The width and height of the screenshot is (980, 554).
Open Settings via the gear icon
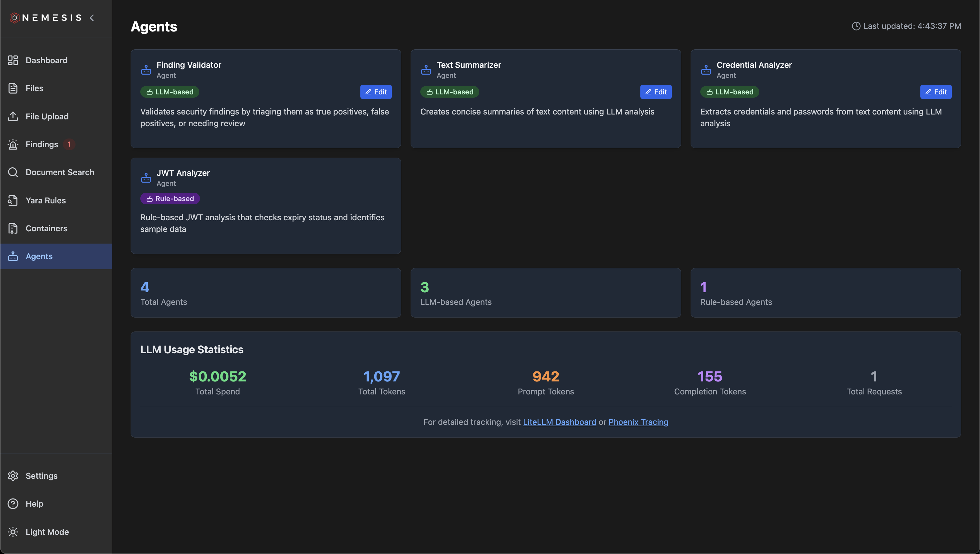(13, 476)
